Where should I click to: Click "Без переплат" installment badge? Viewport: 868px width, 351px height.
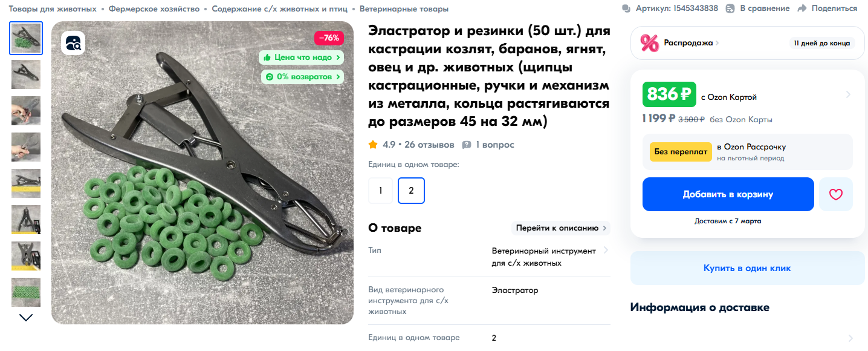tap(681, 152)
